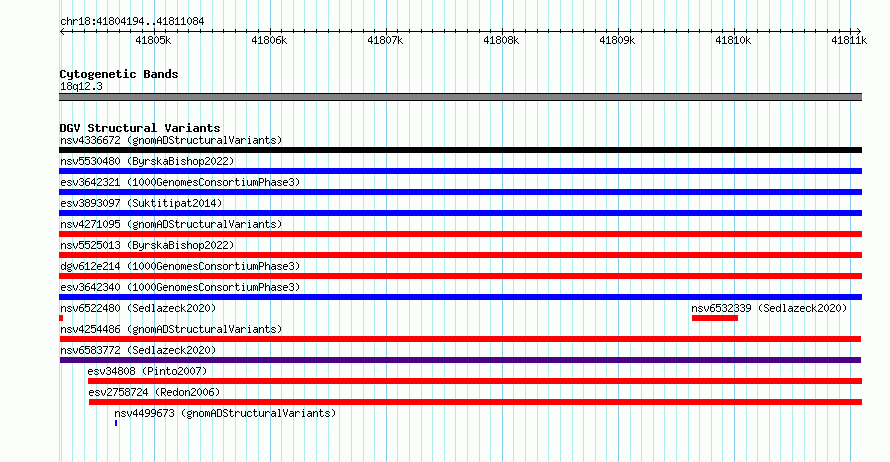Click the short red bar under nsv6532339
The height and width of the screenshot is (462, 890).
(x=715, y=318)
